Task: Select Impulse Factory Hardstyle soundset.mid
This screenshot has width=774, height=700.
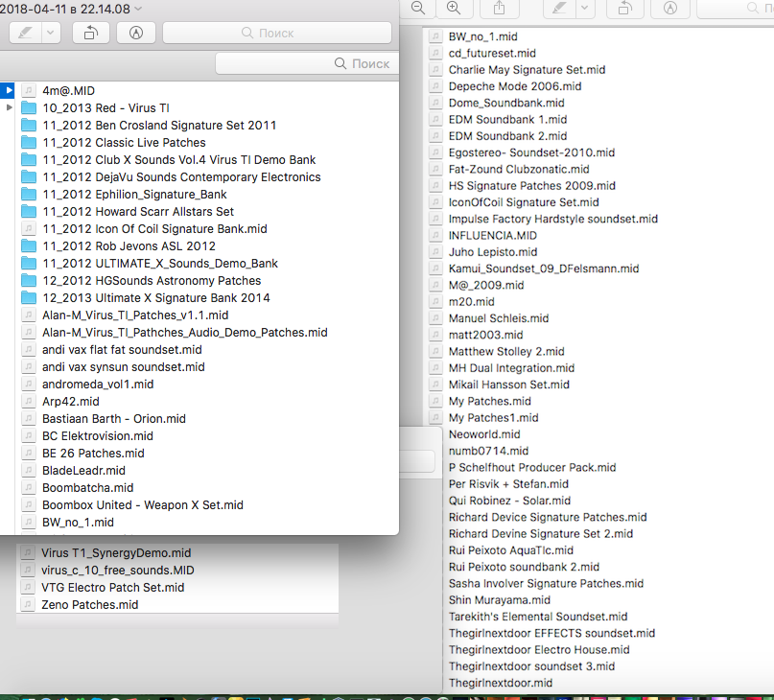Action: pyautogui.click(x=552, y=219)
